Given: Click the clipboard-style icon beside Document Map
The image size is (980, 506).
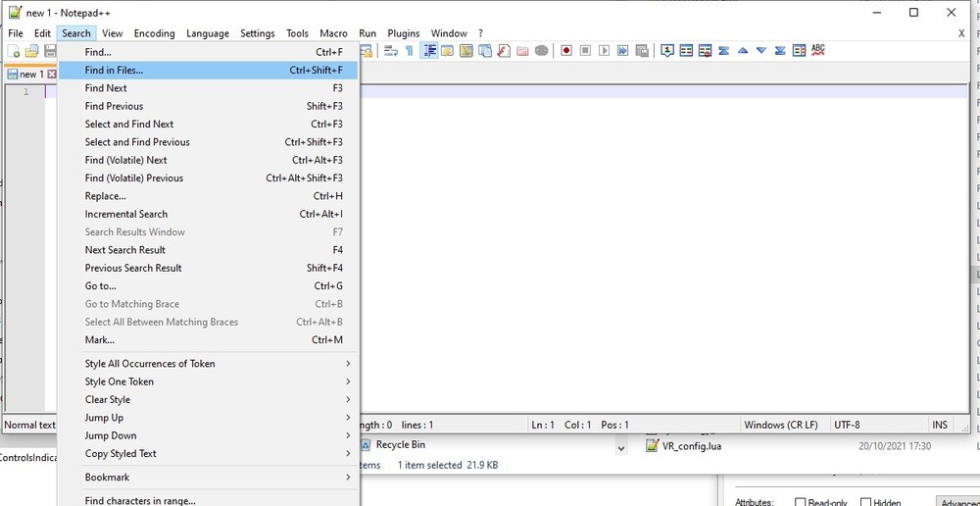Looking at the screenshot, I should click(x=485, y=51).
